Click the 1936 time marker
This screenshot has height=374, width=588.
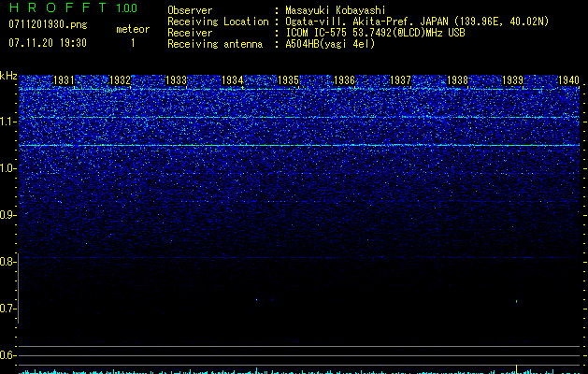[x=344, y=80]
